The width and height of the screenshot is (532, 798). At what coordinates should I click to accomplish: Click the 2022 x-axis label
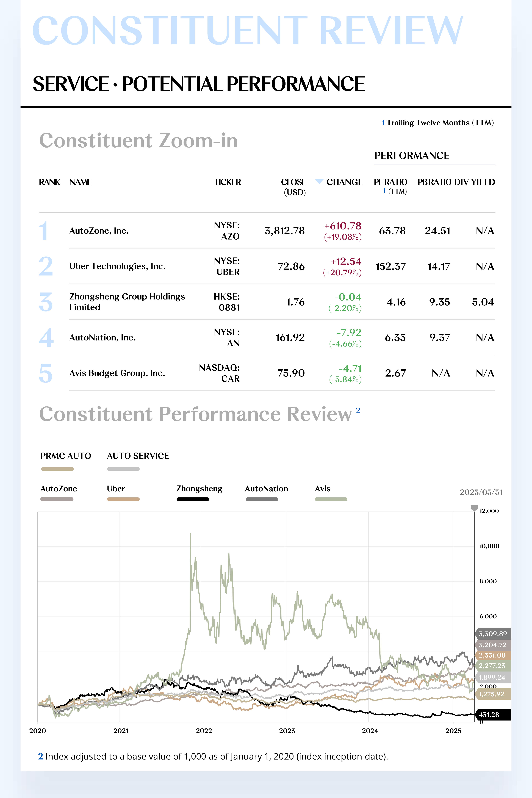pyautogui.click(x=204, y=730)
